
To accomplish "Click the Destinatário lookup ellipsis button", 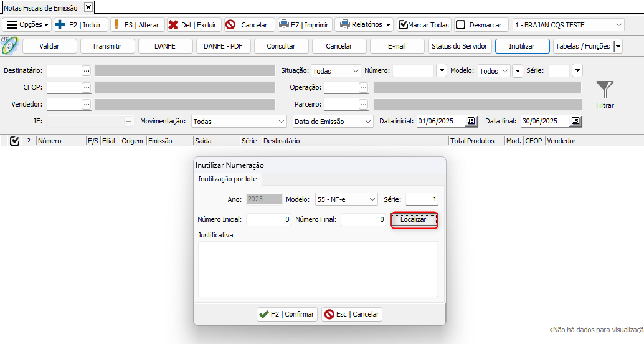I will tap(87, 71).
